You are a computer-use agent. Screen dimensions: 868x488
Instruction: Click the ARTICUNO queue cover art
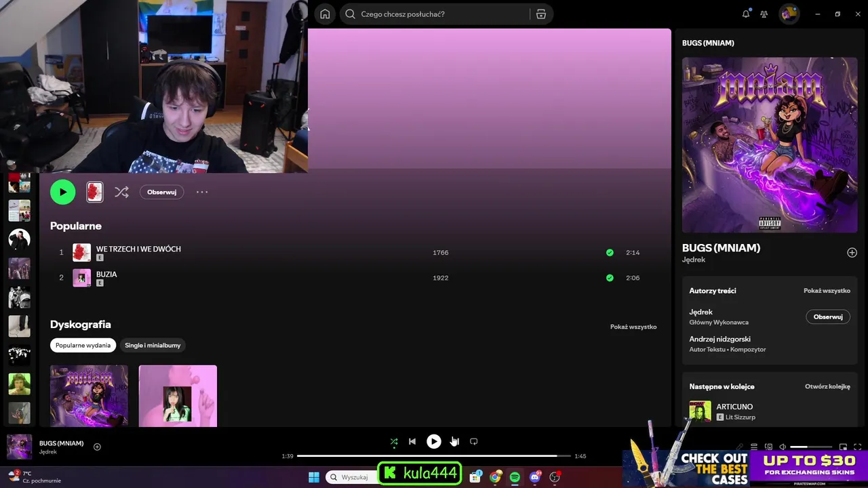[701, 411]
